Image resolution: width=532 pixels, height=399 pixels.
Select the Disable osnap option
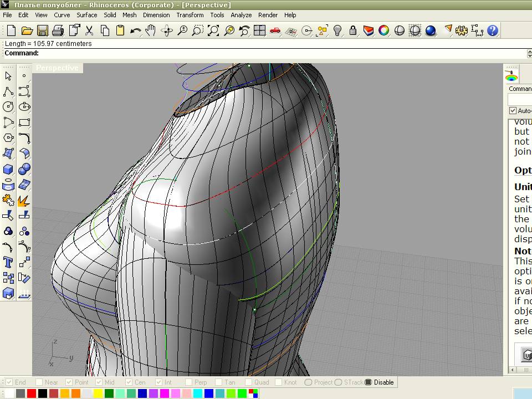[368, 382]
